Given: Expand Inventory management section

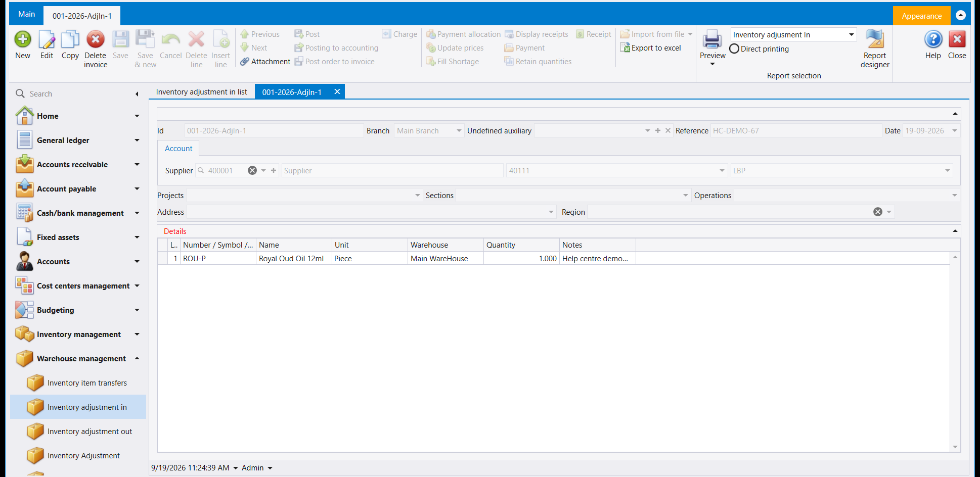Looking at the screenshot, I should tap(137, 334).
